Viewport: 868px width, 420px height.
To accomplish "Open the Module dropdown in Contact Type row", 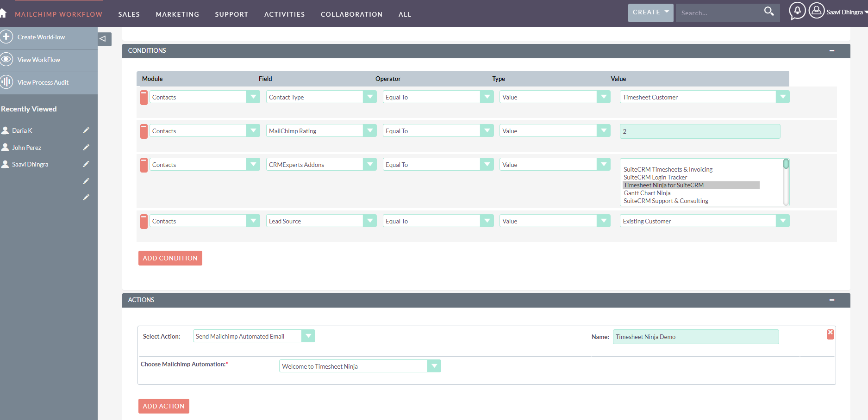I will coord(205,97).
